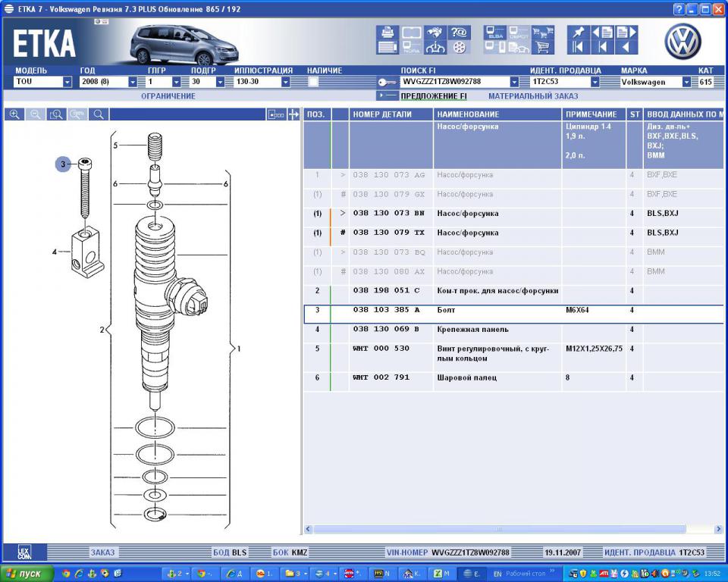The height and width of the screenshot is (582, 728).
Task: Select the highlighted callout 3 in diagram
Action: coord(63,164)
